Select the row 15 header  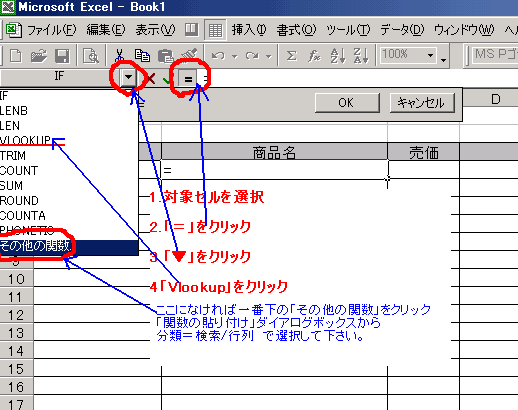tap(17, 369)
